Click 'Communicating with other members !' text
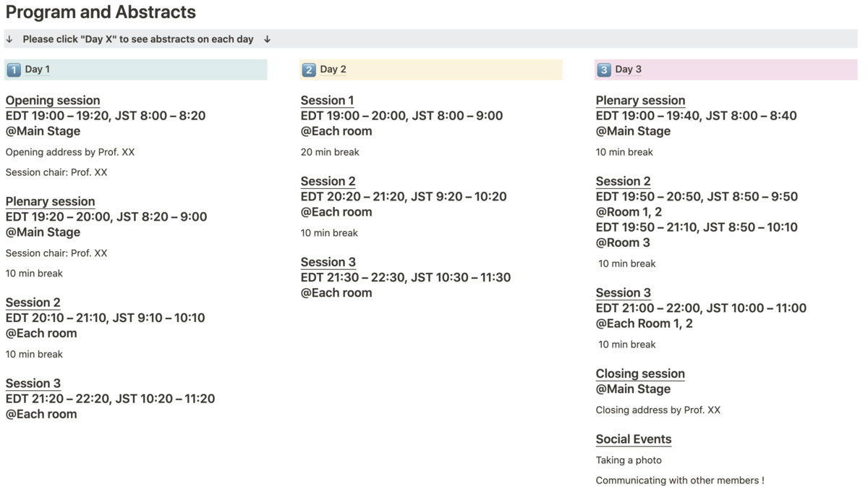Image resolution: width=868 pixels, height=490 pixels. point(680,481)
